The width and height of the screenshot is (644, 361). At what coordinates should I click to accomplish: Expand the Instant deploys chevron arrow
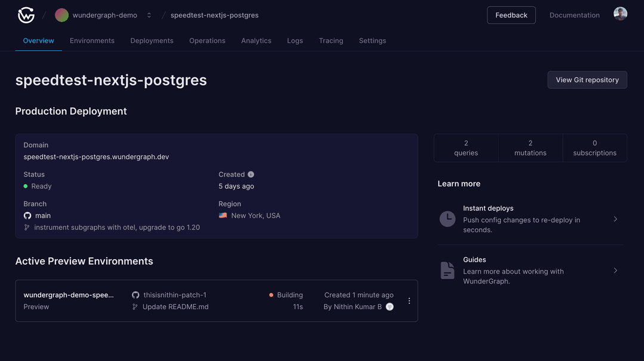click(615, 219)
